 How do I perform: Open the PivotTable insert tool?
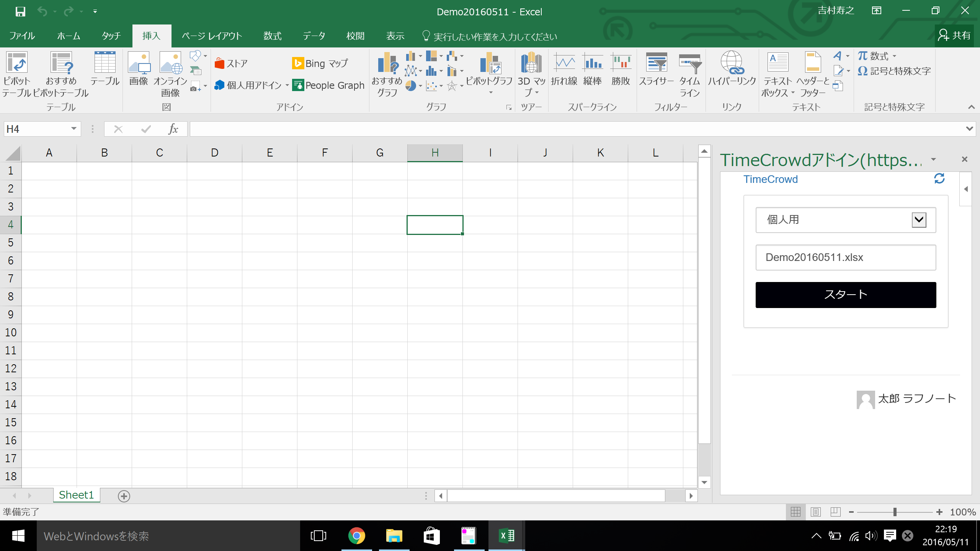(x=16, y=75)
